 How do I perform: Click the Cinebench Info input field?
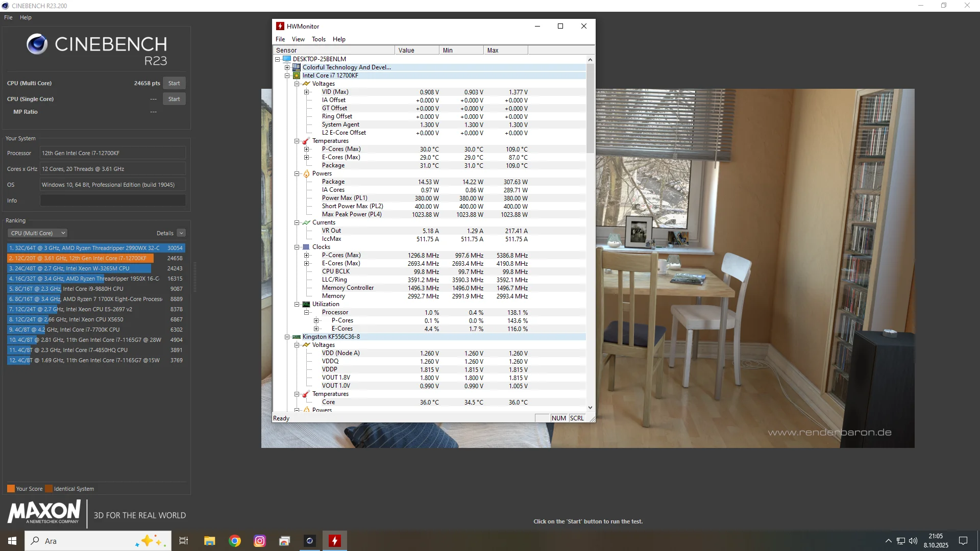(x=113, y=201)
